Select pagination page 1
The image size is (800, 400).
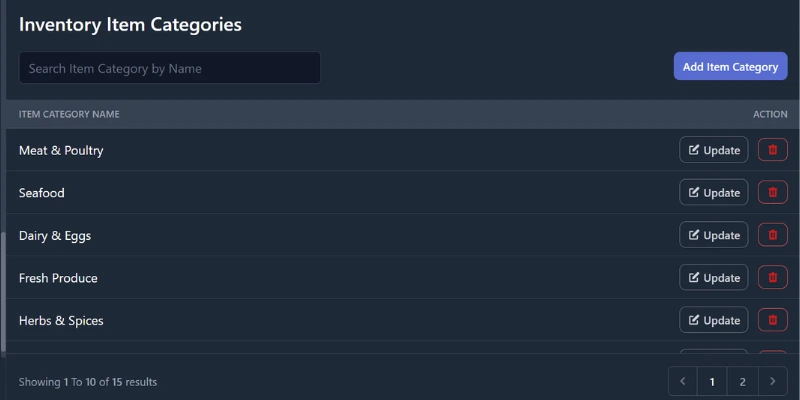point(712,381)
